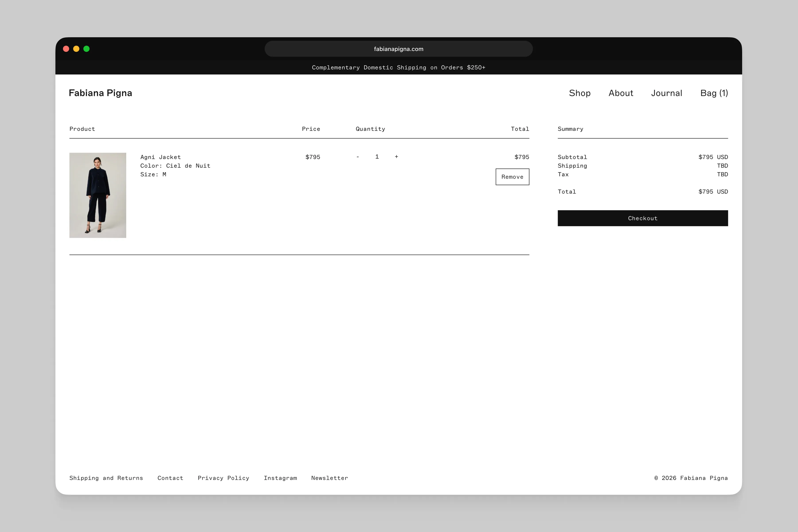This screenshot has width=798, height=532.
Task: Visit the Instagram footer link
Action: (280, 478)
